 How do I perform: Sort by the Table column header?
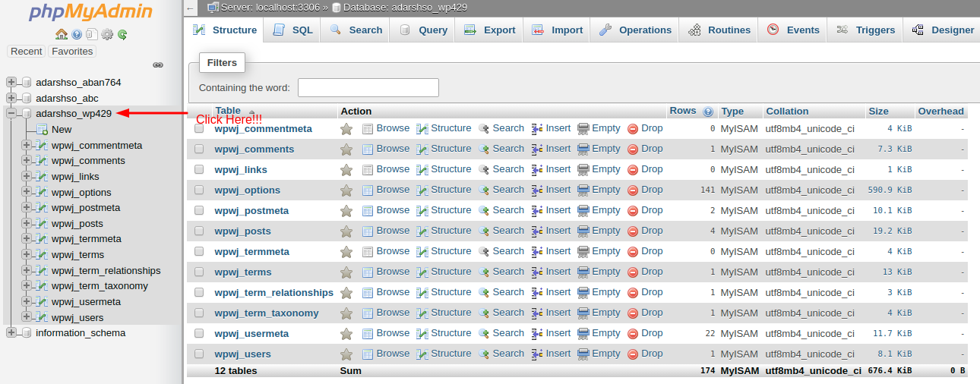228,111
